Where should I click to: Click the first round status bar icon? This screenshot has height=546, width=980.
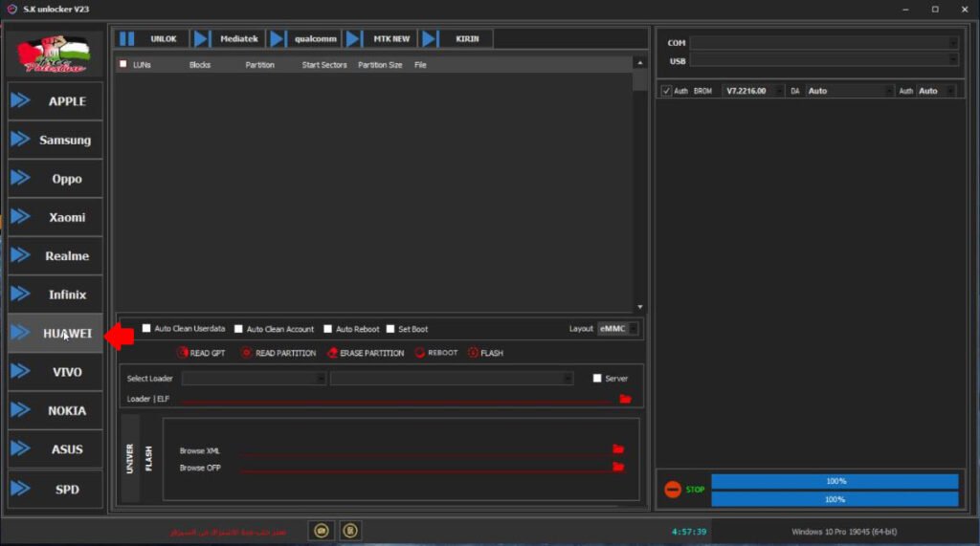[322, 531]
